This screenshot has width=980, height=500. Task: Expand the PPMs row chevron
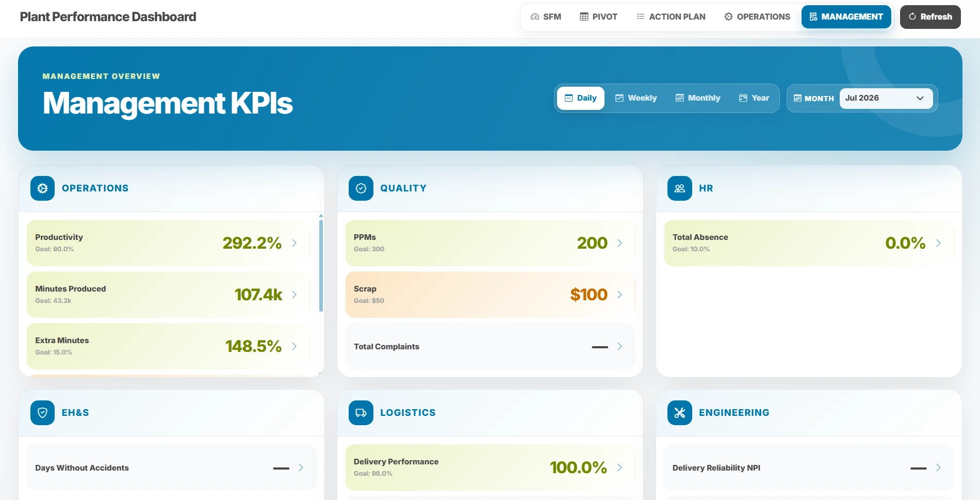[619, 243]
